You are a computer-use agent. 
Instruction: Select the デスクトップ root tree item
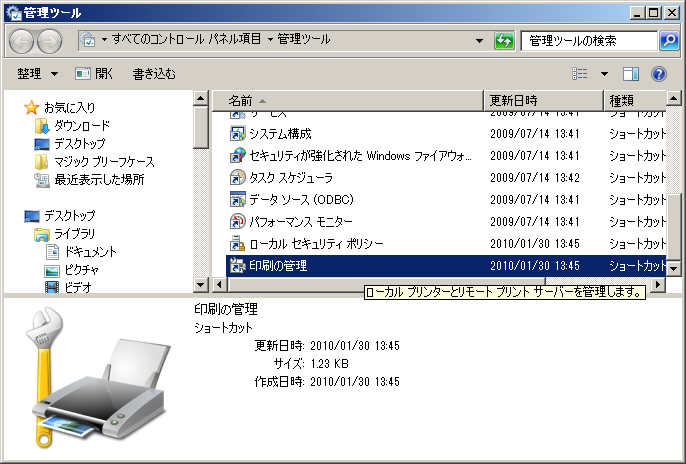pos(70,216)
